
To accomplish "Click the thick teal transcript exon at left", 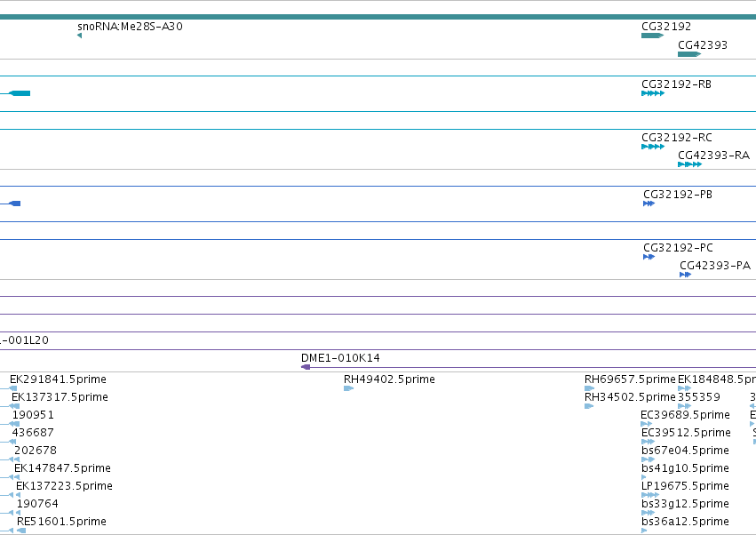I will click(x=20, y=93).
